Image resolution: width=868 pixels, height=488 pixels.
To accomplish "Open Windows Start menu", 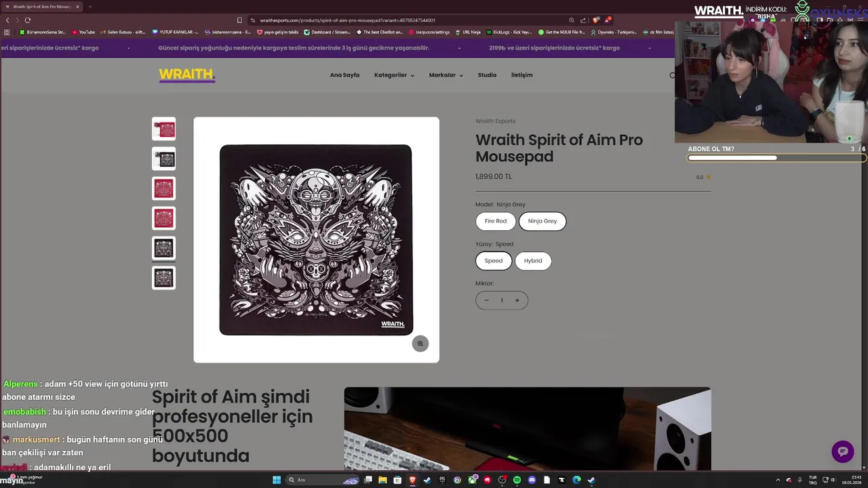I will coord(277,480).
